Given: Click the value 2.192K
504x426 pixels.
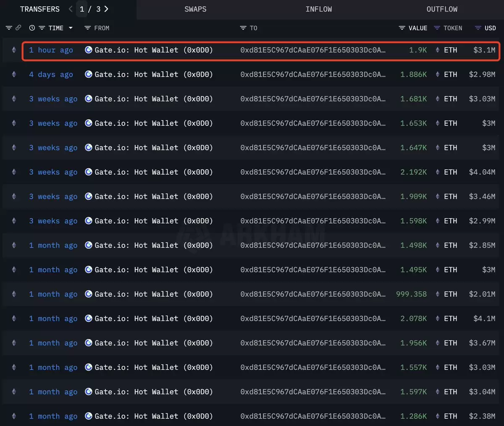Looking at the screenshot, I should (413, 172).
